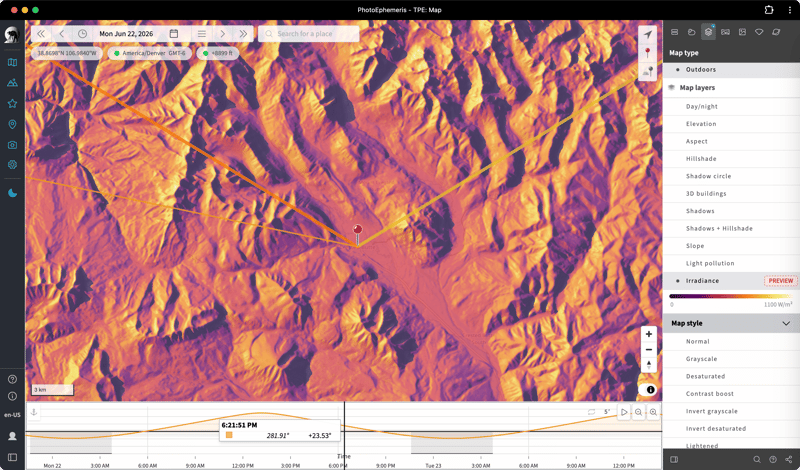The image size is (800, 470).
Task: Choose the Grayscale map style
Action: click(x=731, y=359)
